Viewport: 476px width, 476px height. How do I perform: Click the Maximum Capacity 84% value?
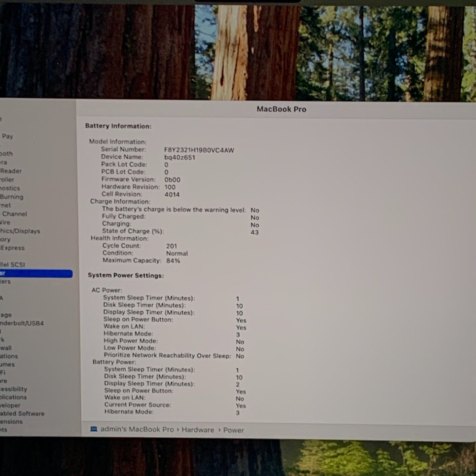coord(173,261)
